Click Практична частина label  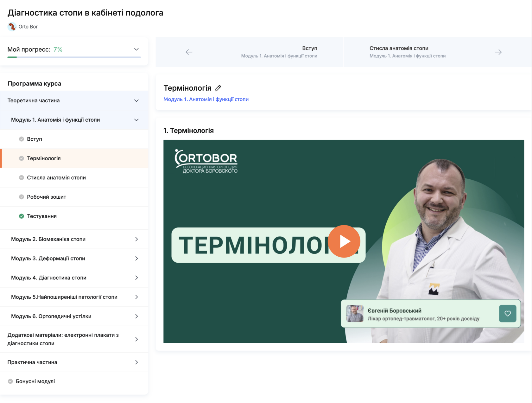pos(32,362)
